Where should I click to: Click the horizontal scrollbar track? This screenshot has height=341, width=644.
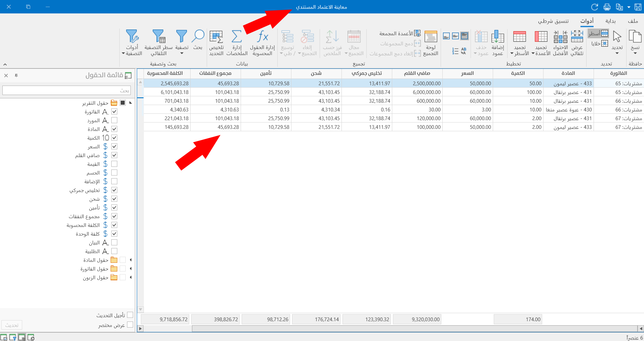pyautogui.click(x=415, y=329)
